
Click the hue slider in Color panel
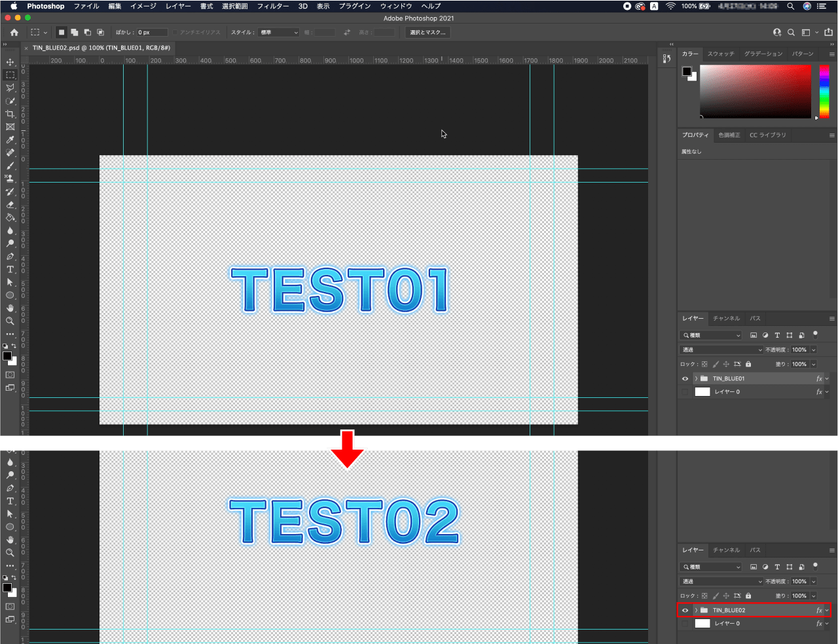click(x=824, y=92)
